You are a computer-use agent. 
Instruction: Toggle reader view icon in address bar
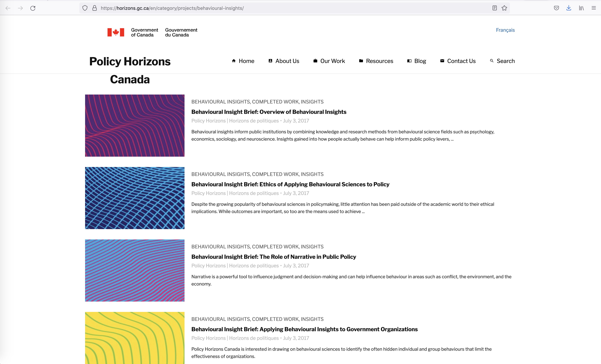tap(494, 8)
